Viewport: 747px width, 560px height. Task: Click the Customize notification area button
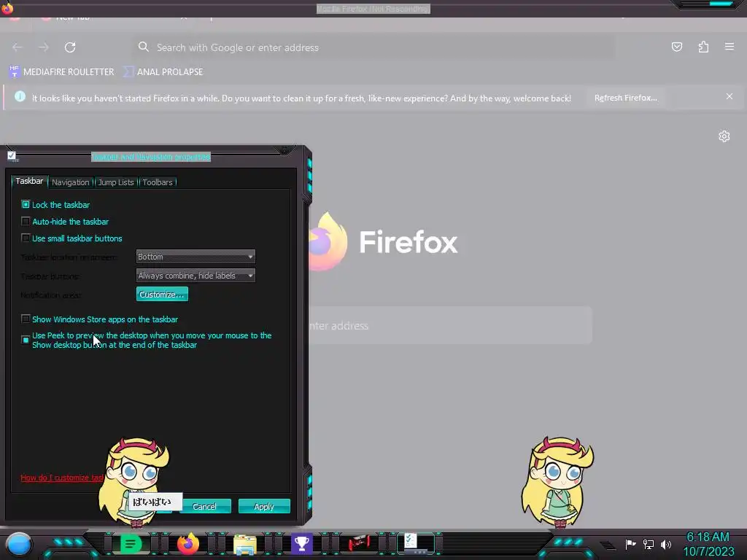(162, 295)
